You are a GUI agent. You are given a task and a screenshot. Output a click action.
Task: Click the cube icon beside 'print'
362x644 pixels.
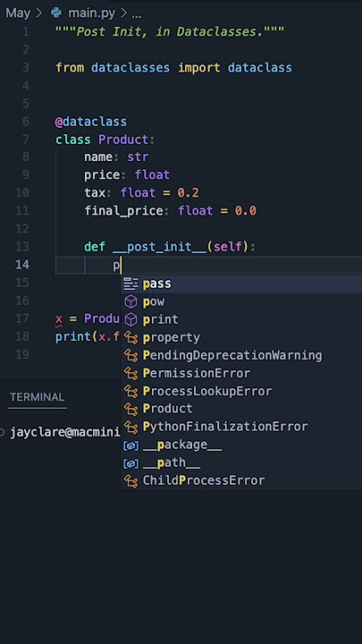pos(130,319)
